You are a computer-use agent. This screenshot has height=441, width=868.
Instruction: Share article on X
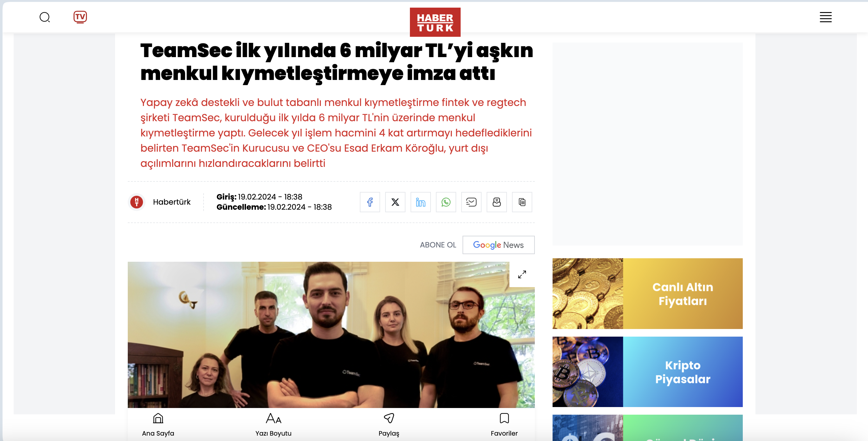click(x=395, y=202)
